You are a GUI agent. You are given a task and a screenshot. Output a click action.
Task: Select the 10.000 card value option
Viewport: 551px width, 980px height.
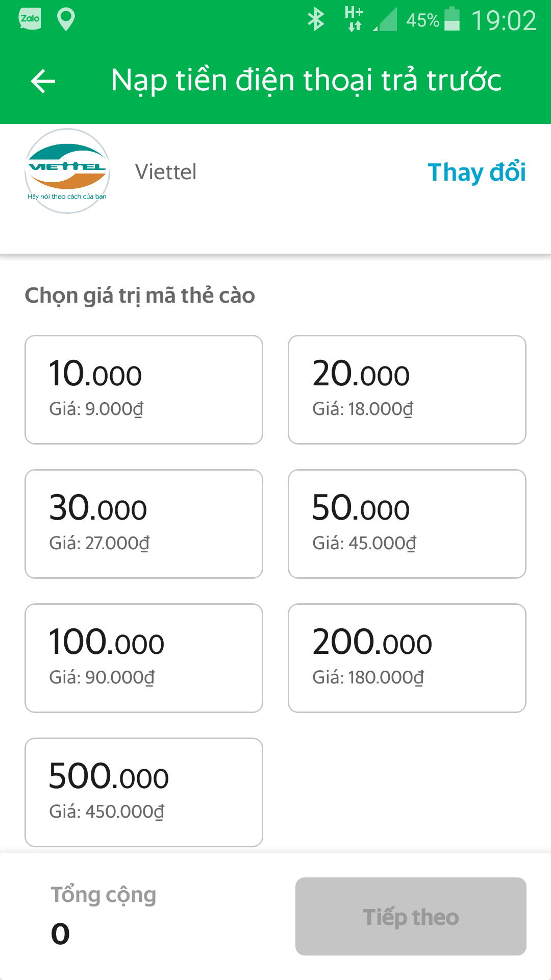tap(144, 389)
